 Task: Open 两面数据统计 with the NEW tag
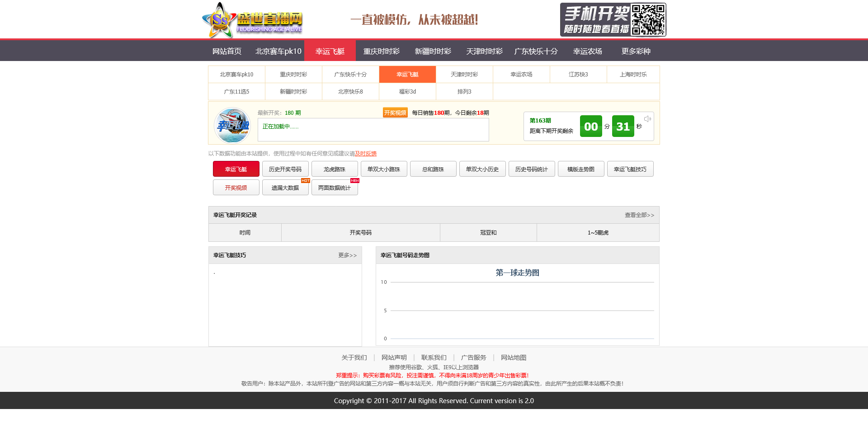(335, 188)
